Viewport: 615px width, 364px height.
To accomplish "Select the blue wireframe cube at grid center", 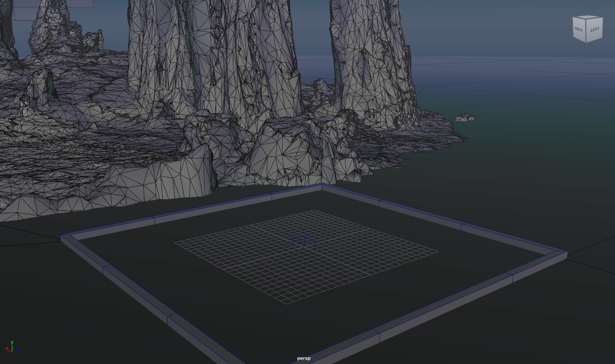I will (x=303, y=242).
